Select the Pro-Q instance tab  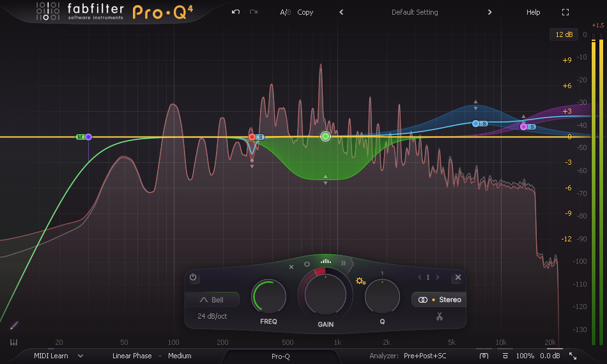click(280, 356)
